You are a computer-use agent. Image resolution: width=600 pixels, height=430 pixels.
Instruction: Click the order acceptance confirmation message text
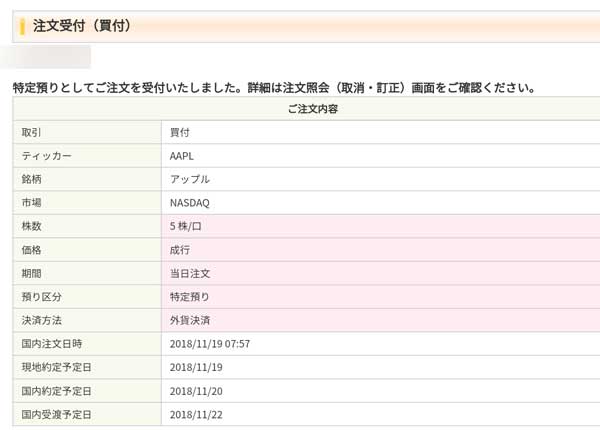274,87
